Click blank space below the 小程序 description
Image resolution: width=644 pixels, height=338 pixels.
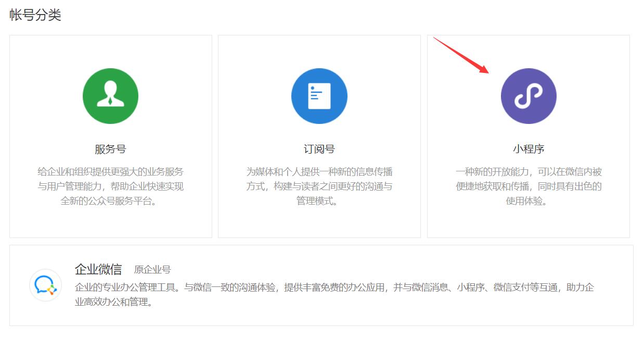[x=528, y=221]
